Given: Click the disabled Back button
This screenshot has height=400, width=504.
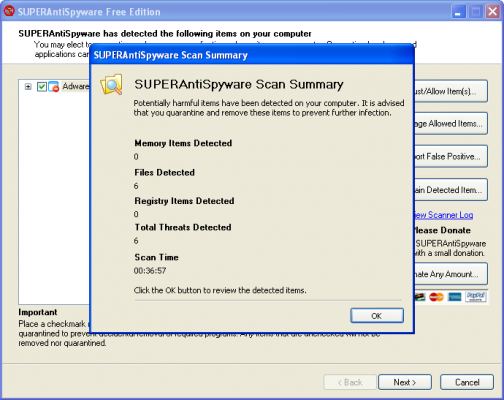Looking at the screenshot, I should pos(350,382).
